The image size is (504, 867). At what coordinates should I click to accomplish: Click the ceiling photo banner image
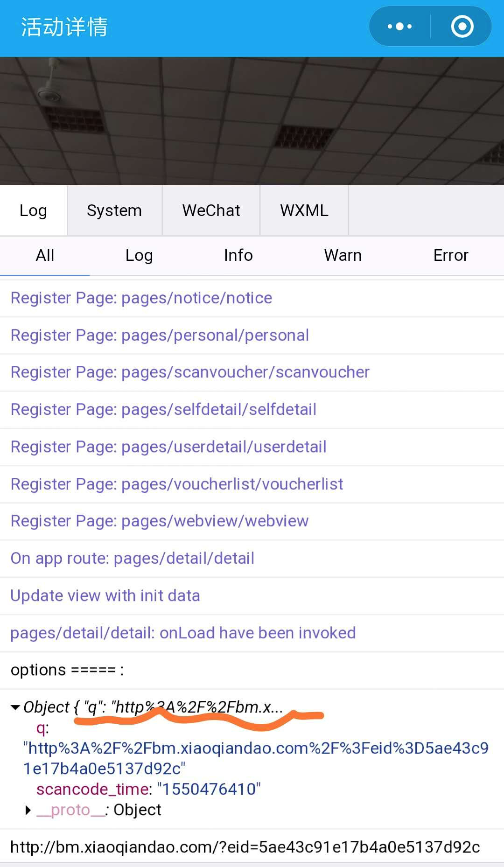point(252,121)
